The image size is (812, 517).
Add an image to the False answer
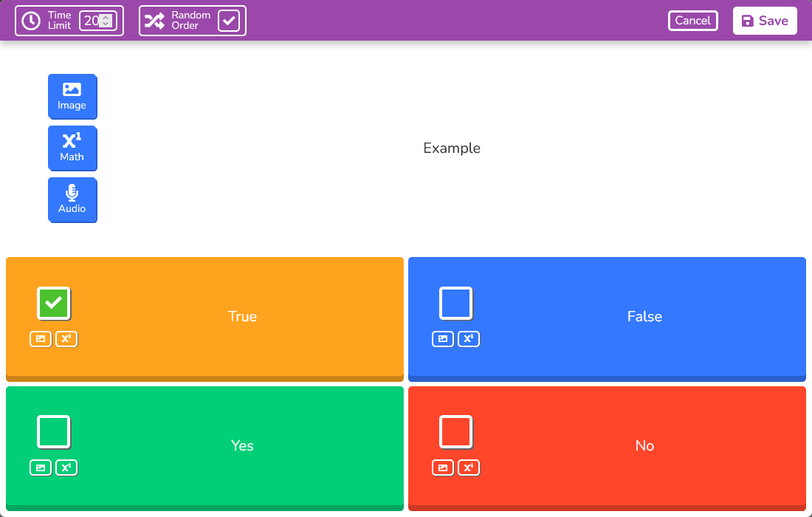(x=443, y=339)
